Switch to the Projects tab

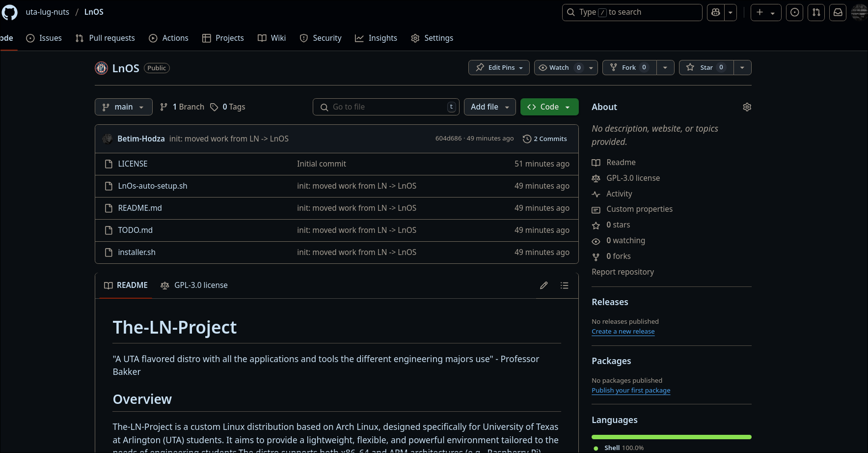click(x=223, y=38)
